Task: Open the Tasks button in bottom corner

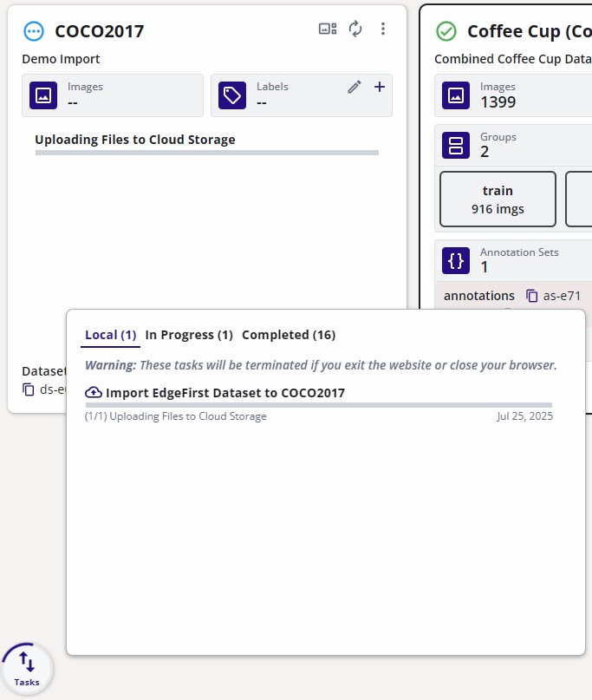Action: pyautogui.click(x=27, y=669)
